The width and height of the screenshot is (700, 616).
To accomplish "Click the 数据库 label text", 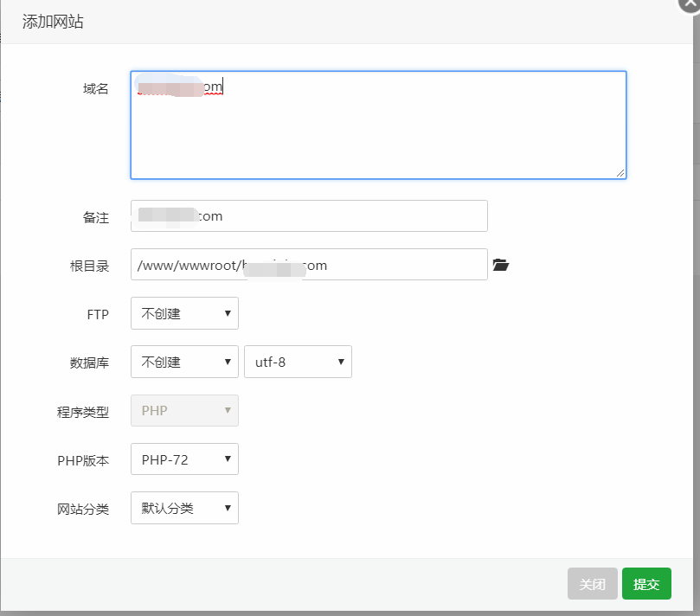I will pos(90,363).
